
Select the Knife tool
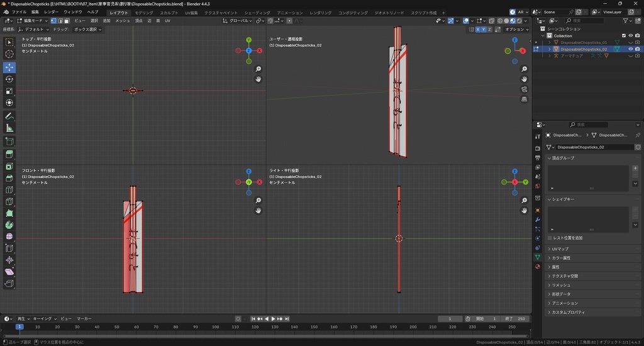(9, 202)
